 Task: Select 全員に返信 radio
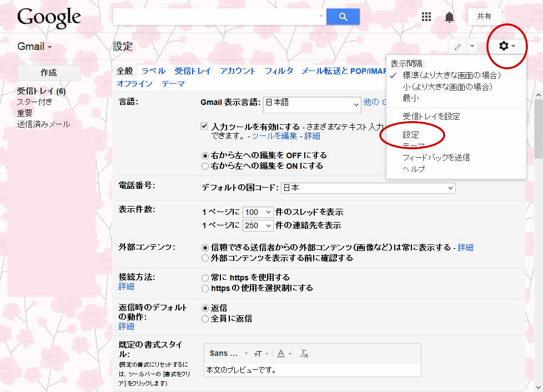(205, 319)
